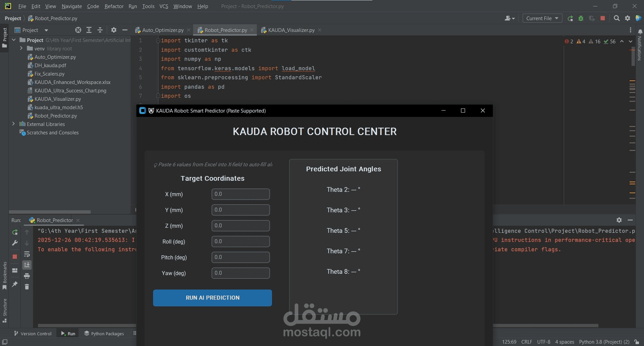Select kuada_ultra_model.h5 in project tree
The height and width of the screenshot is (346, 644).
pos(58,107)
